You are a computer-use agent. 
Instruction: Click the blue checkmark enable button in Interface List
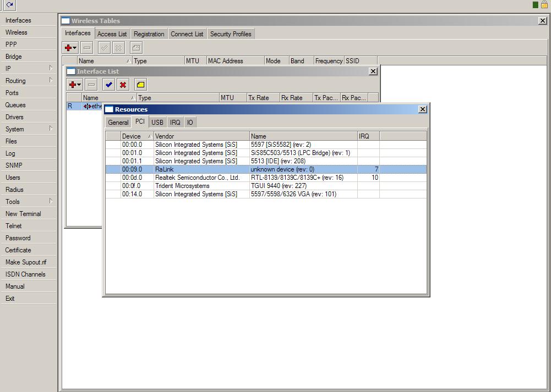coord(108,85)
